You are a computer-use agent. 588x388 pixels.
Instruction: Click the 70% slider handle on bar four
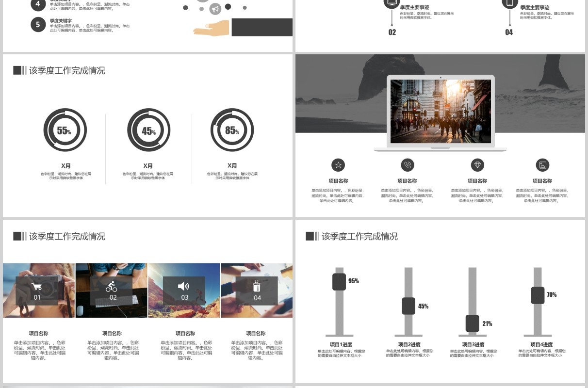pyautogui.click(x=538, y=295)
